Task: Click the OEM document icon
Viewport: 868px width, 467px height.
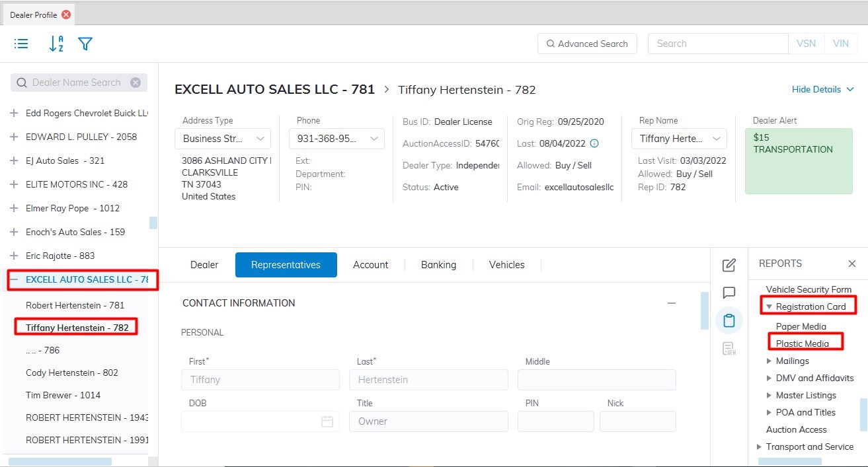Action: 729,349
